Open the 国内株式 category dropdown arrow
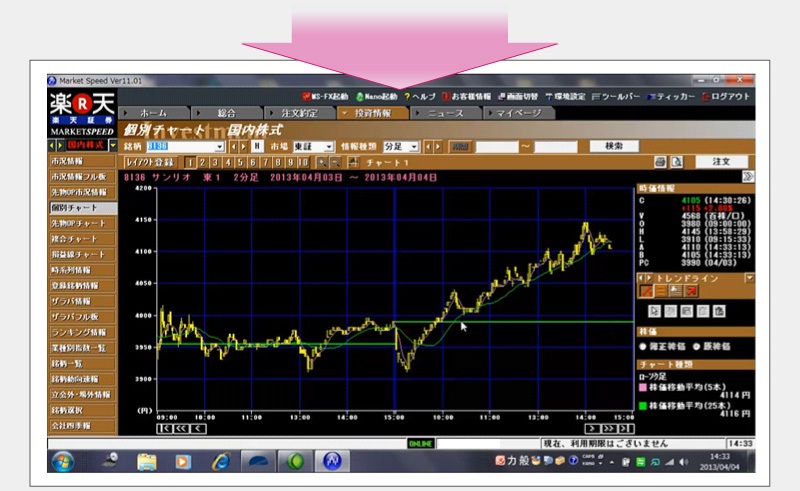Viewport: 800px width, 491px height. point(113,146)
